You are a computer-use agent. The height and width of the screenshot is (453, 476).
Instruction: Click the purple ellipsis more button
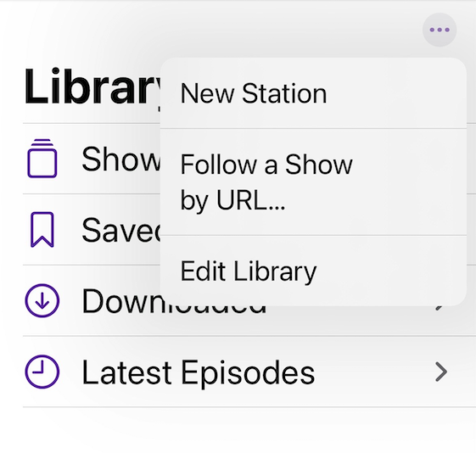tap(440, 30)
